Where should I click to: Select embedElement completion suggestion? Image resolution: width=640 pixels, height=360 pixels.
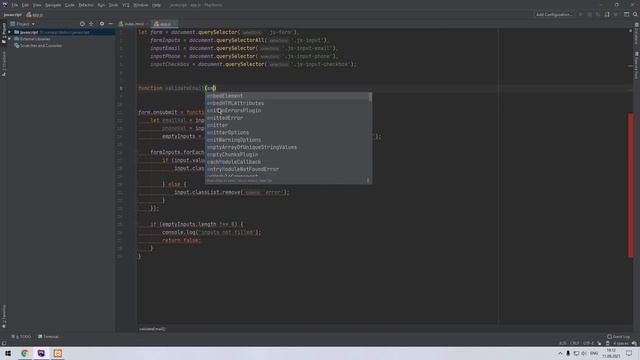(x=288, y=96)
